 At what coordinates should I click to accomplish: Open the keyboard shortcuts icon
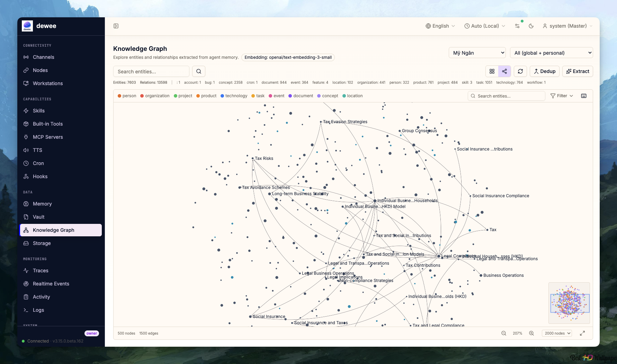click(584, 96)
